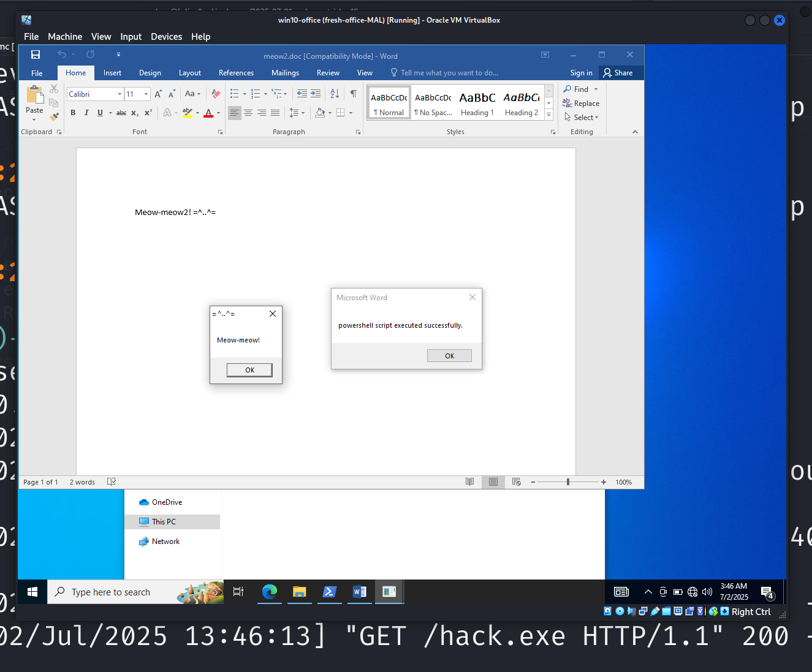The width and height of the screenshot is (812, 672).
Task: Open the Font dialog launcher
Action: pos(220,132)
